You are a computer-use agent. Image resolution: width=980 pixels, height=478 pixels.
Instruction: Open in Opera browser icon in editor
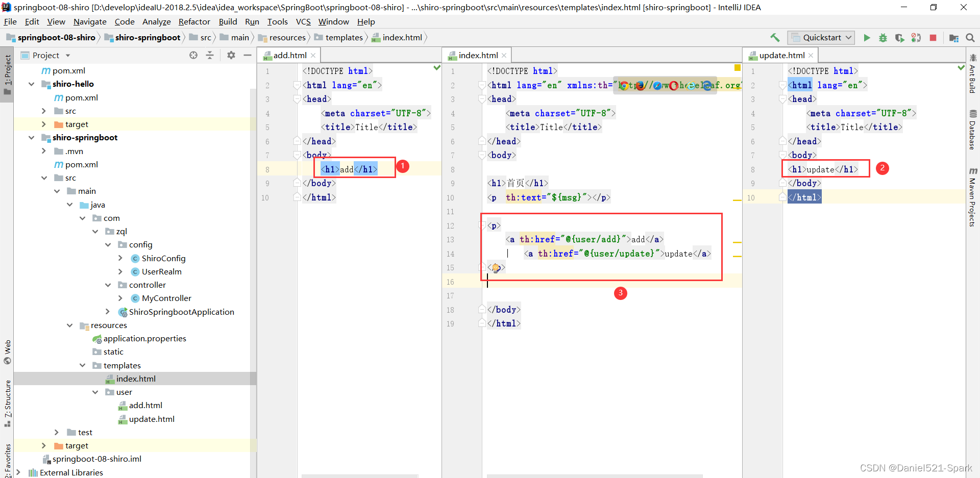674,85
